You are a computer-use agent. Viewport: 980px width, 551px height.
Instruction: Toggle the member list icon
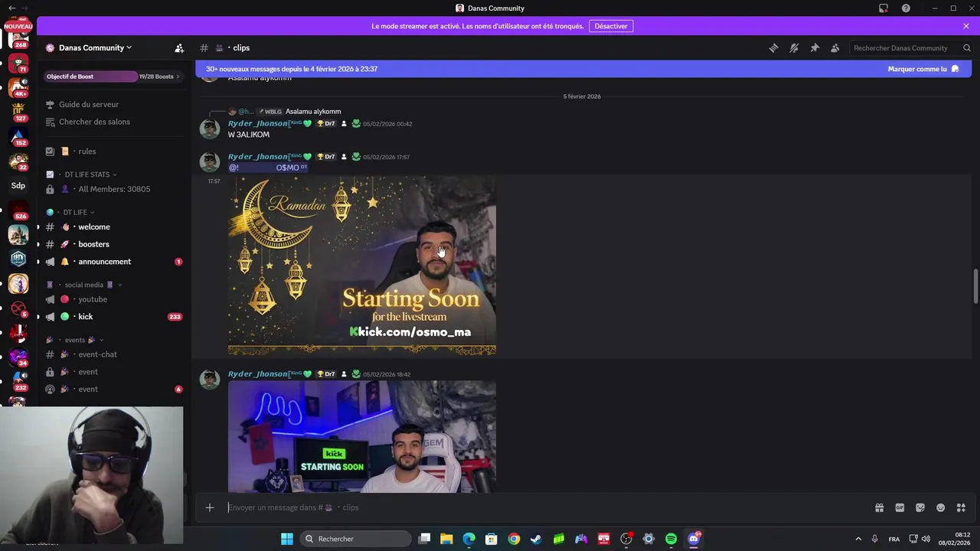(835, 47)
